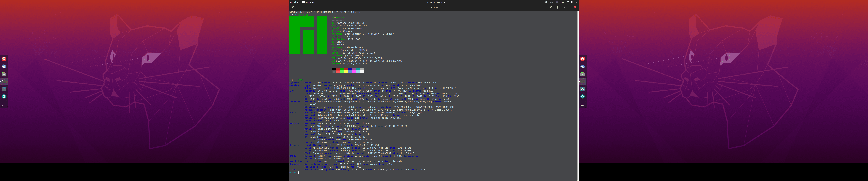Click the 'kl@KLArch Linux 5.6.16-1-MANJARO' first line
Viewport: 868px width, 181px height.
tap(325, 12)
